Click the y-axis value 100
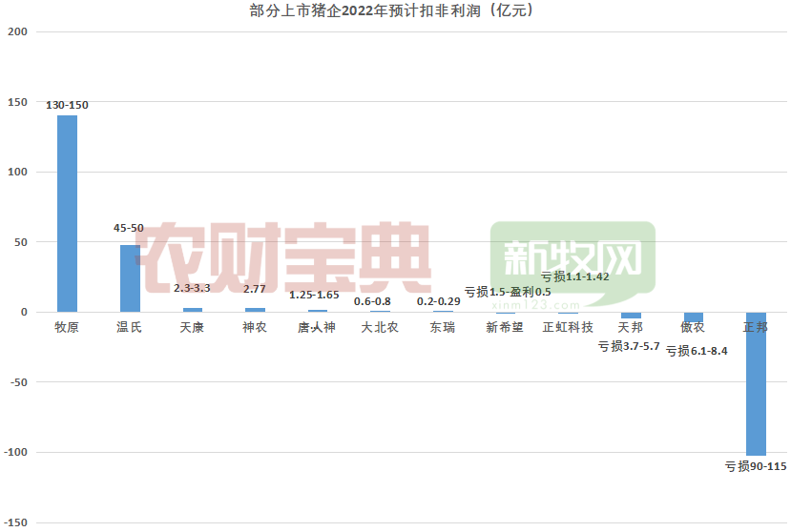Image resolution: width=791 pixels, height=532 pixels. point(18,172)
